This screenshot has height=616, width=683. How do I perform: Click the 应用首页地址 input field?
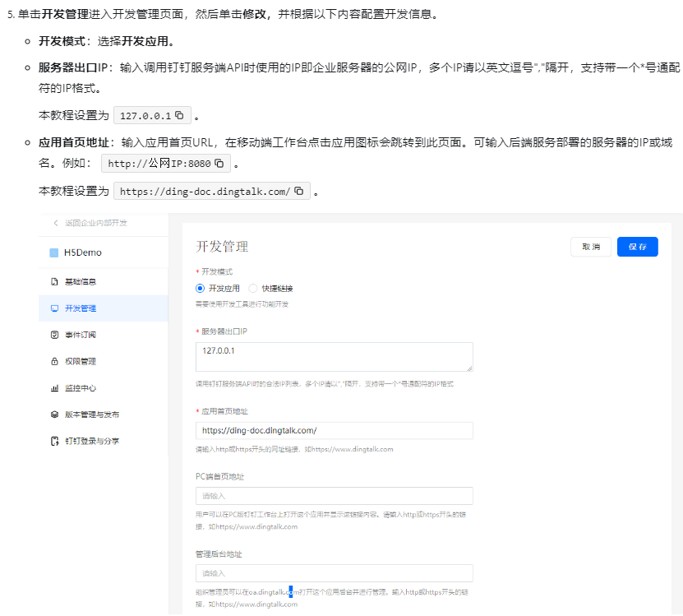(x=334, y=431)
